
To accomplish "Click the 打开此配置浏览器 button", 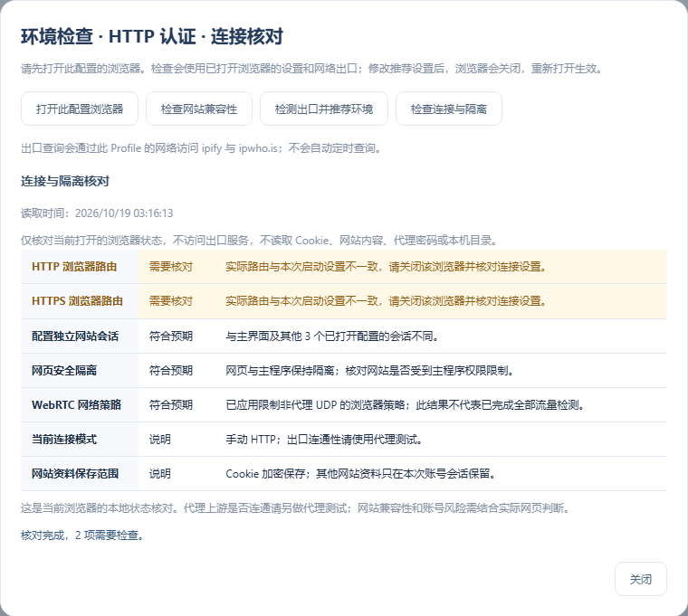I will tap(80, 109).
